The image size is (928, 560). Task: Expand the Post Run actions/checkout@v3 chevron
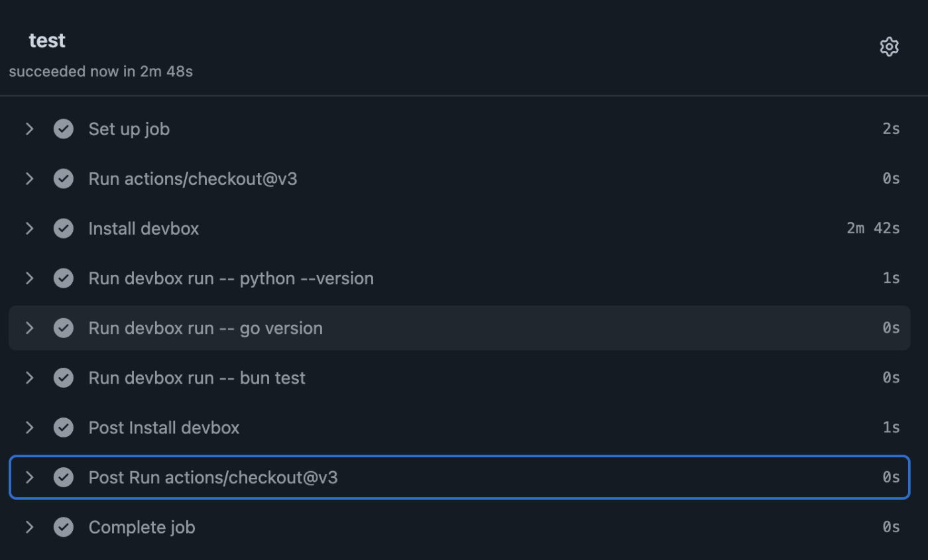[x=29, y=477]
